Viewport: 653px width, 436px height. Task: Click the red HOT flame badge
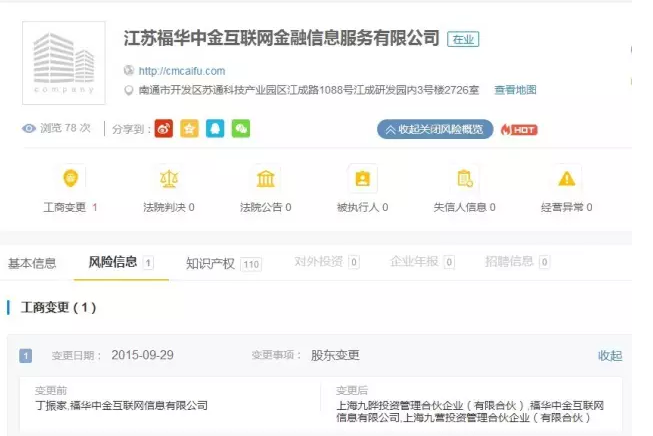coord(519,130)
